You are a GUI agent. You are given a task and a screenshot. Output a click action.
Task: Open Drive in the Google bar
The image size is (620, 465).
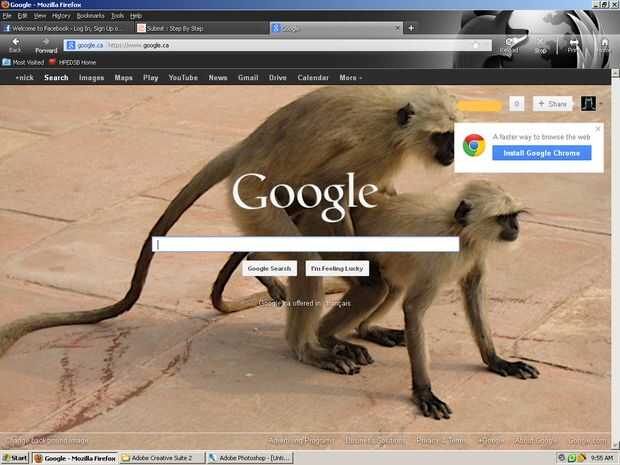click(x=278, y=78)
